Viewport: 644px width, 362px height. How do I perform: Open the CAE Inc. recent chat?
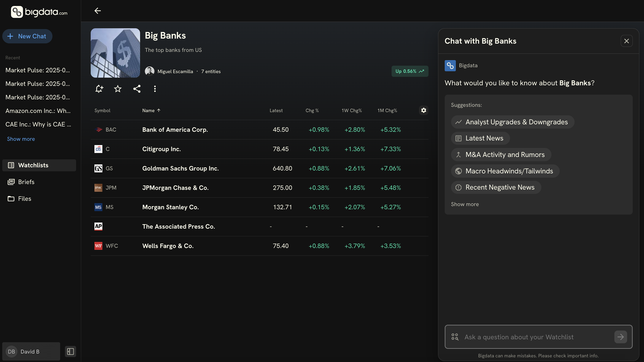click(38, 124)
